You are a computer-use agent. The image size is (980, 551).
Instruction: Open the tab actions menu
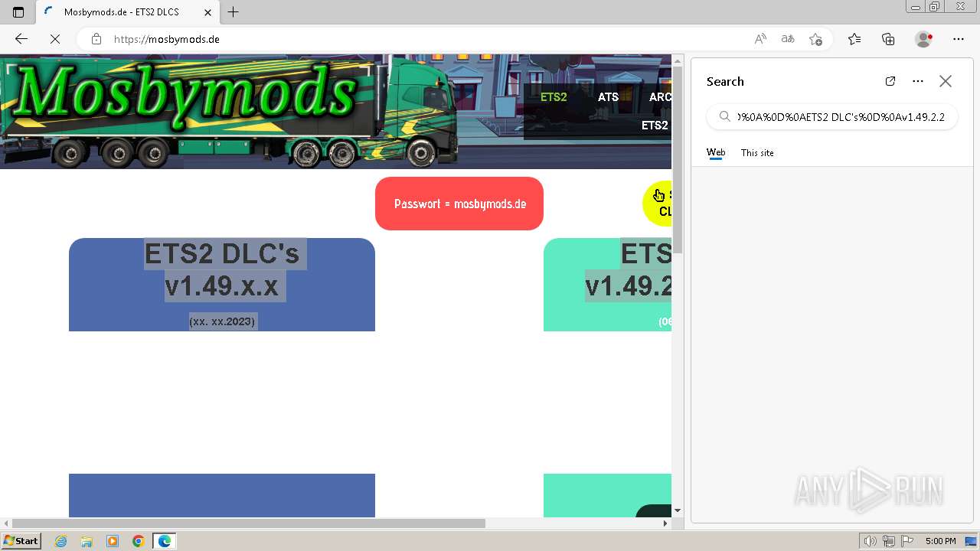click(18, 11)
